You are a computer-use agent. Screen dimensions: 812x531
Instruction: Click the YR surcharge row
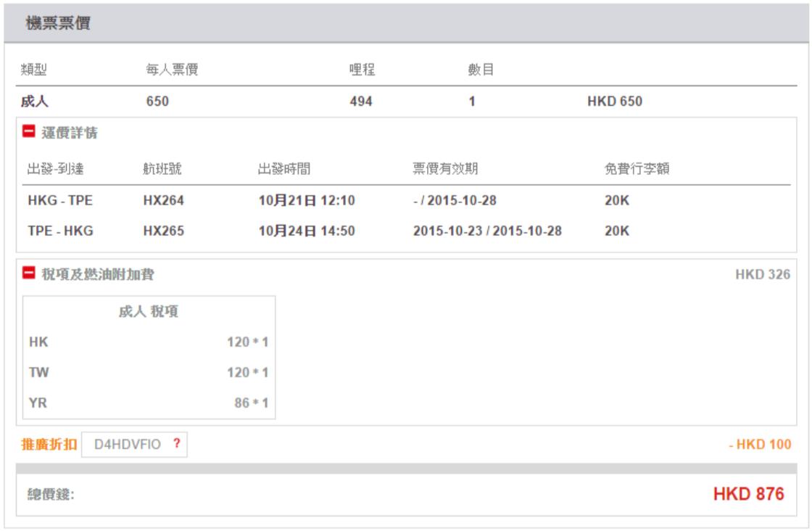click(x=145, y=402)
